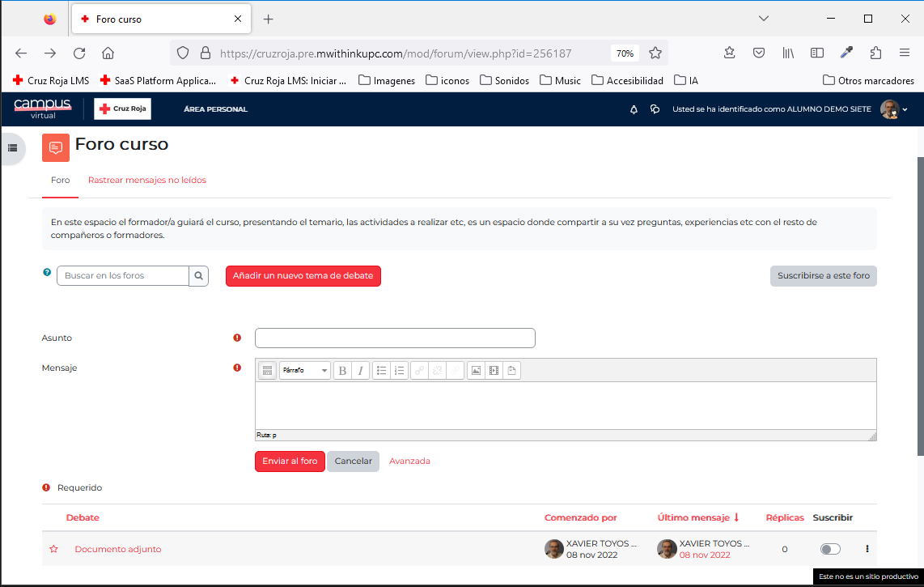The width and height of the screenshot is (924, 587).
Task: Switch to Rastrear mensajes no leídos tab
Action: click(146, 180)
